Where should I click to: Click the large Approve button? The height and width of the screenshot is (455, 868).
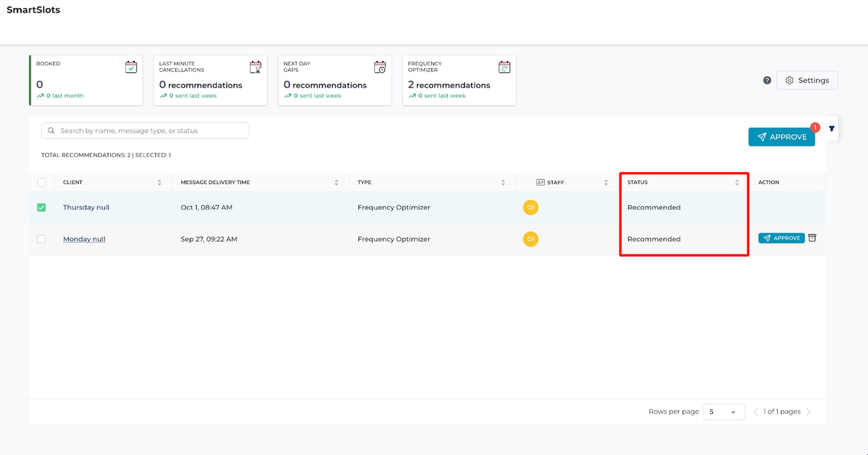[x=781, y=137]
